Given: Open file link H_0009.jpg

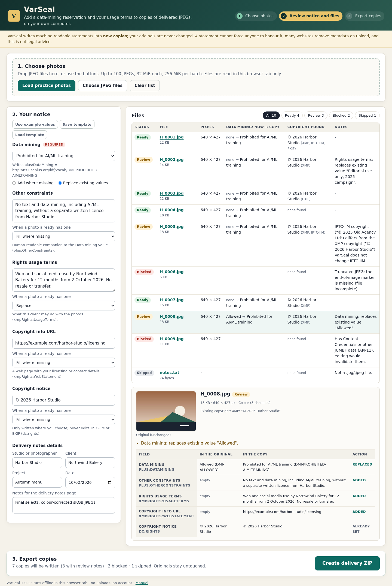Looking at the screenshot, I should (x=171, y=339).
